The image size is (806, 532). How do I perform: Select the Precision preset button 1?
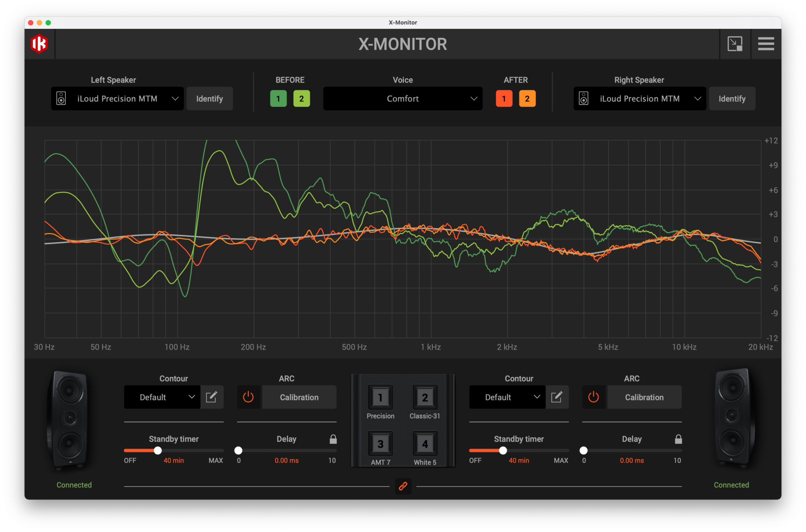pos(380,398)
